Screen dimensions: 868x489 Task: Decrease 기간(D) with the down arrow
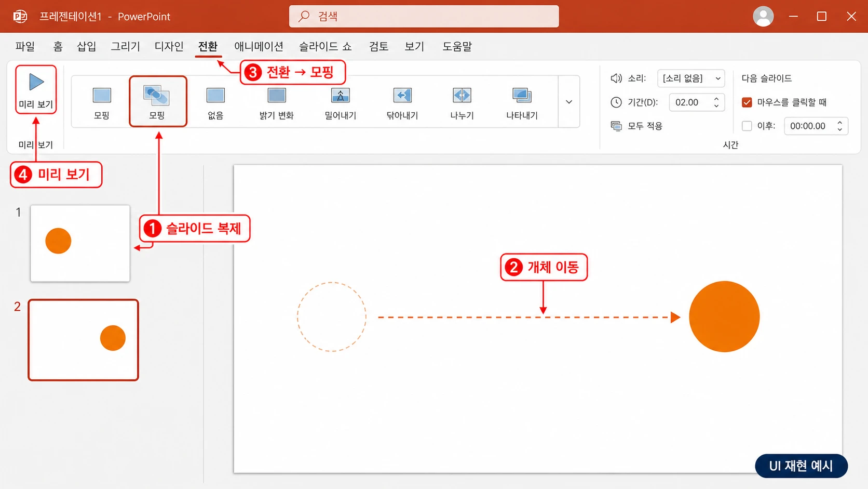tap(716, 107)
